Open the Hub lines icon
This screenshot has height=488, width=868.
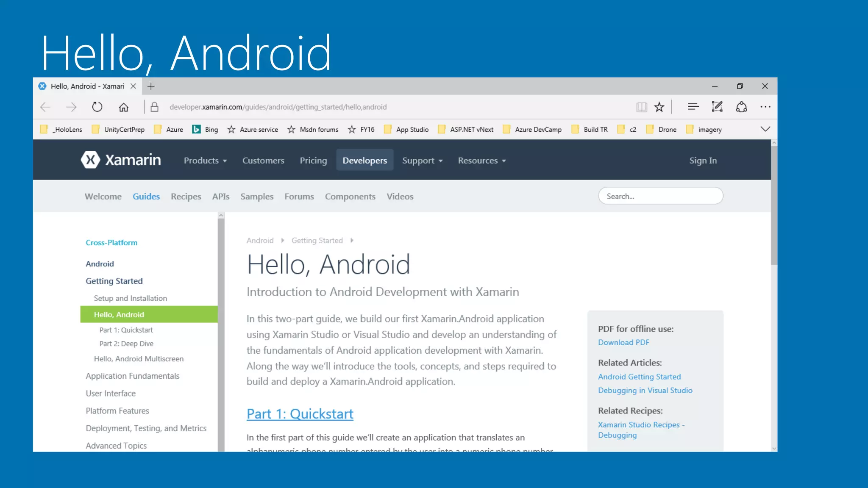(693, 107)
